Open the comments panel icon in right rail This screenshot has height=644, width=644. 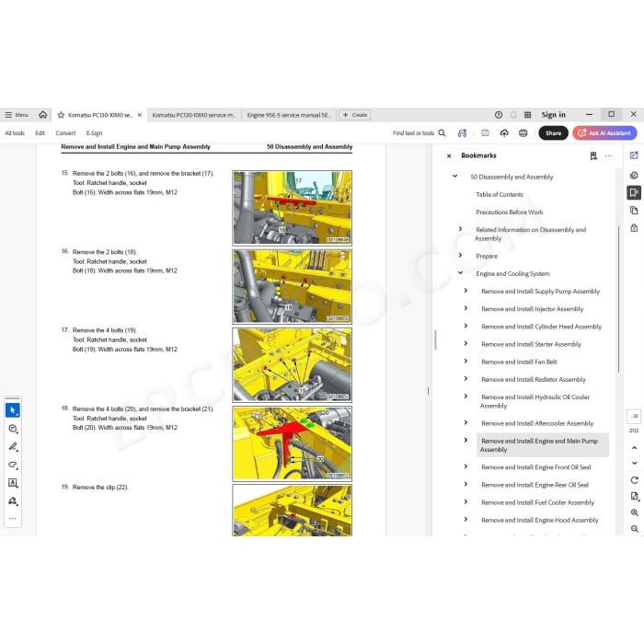634,176
